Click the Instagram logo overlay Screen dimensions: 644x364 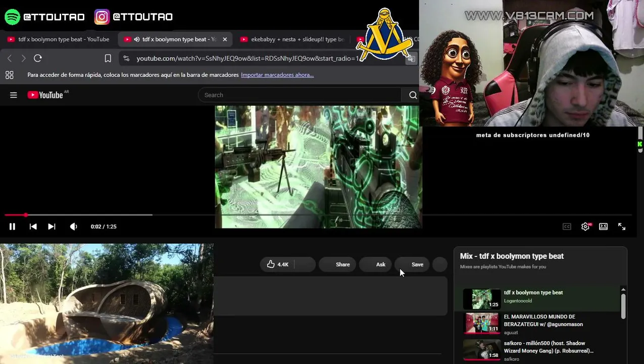click(x=102, y=17)
